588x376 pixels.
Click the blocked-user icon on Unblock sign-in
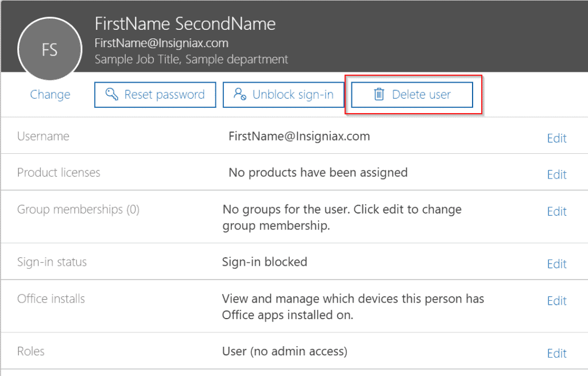pyautogui.click(x=240, y=94)
